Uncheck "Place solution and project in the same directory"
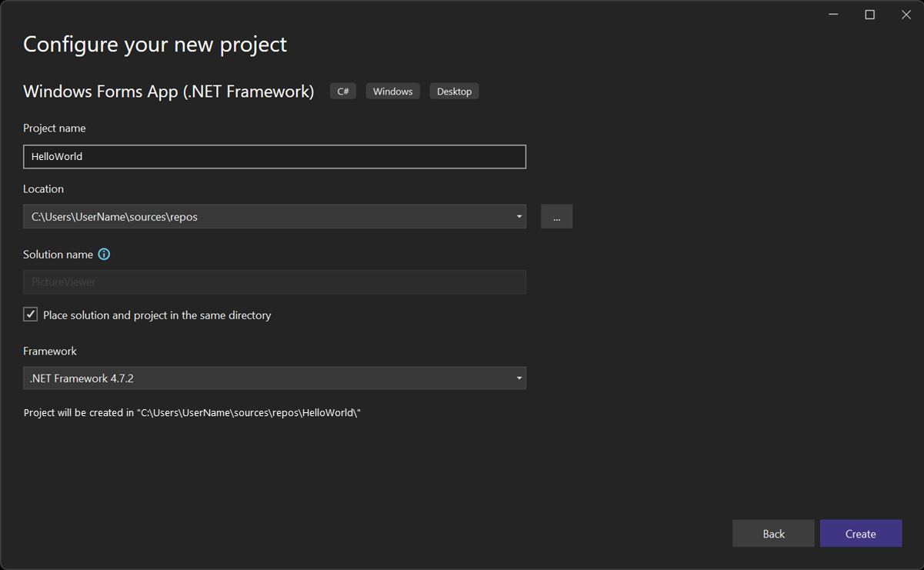924x570 pixels. pyautogui.click(x=30, y=314)
